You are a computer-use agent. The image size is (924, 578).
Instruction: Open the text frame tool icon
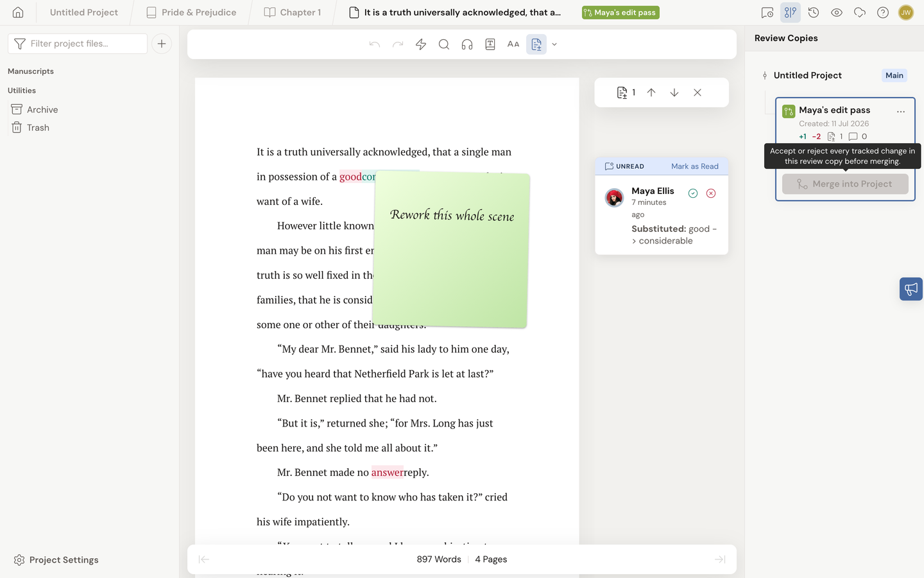(x=490, y=44)
